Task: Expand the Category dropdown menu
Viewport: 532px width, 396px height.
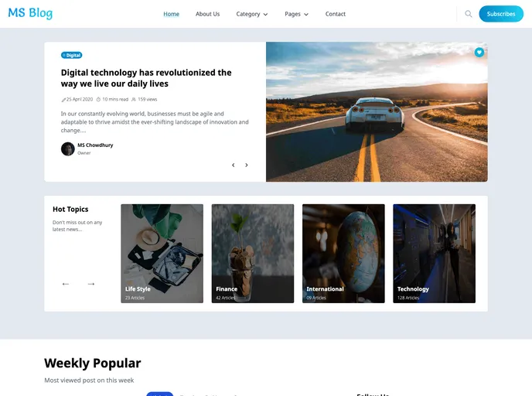Action: pos(252,14)
